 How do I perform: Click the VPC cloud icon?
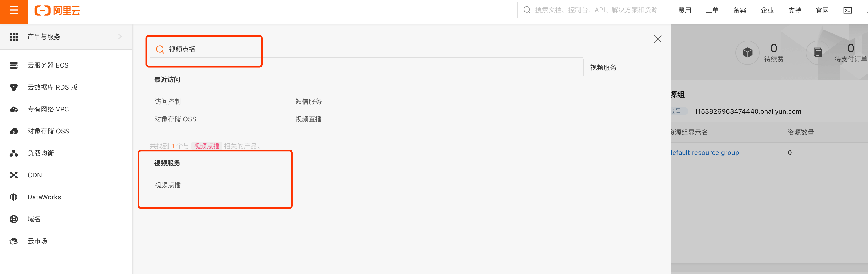coord(14,109)
